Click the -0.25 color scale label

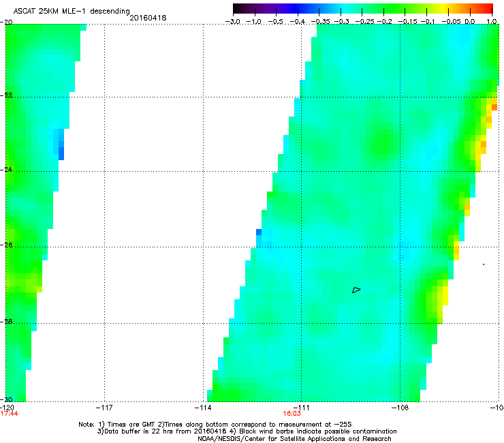tap(365, 22)
